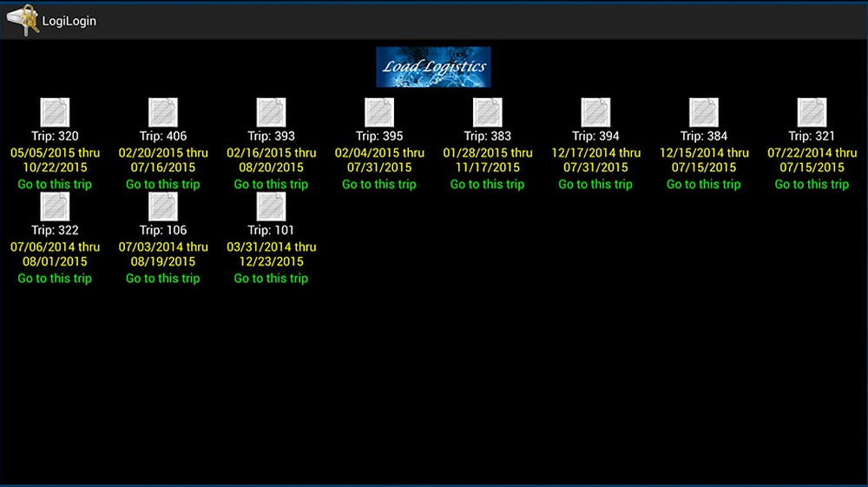Click date range '05/05/2015 thru 10/22/2015'
The image size is (868, 487).
coord(55,160)
